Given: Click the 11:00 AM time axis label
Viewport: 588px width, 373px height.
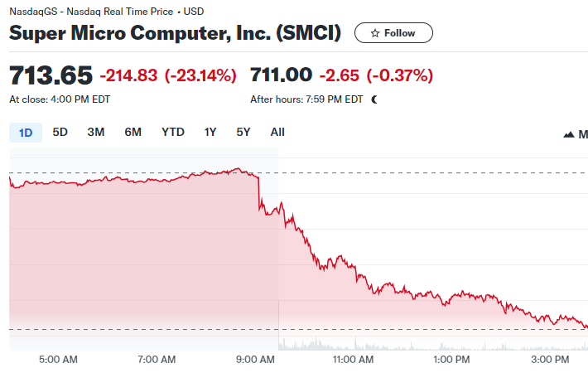Looking at the screenshot, I should pyautogui.click(x=353, y=360).
